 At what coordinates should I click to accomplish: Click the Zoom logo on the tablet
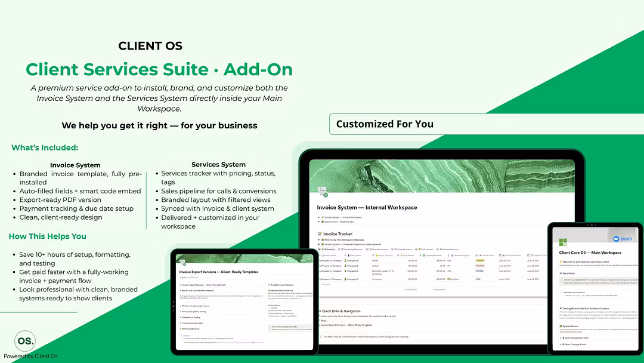click(621, 239)
